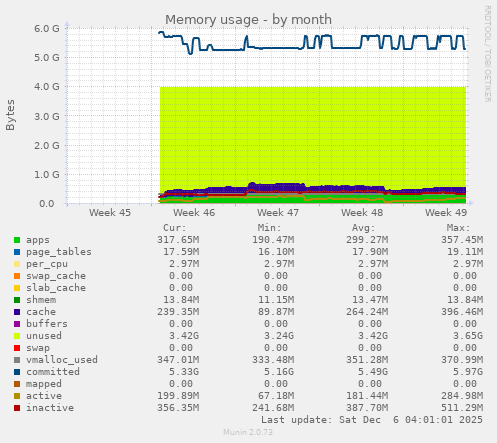Click the active minimum value 67.18M
497x443 pixels.
point(276,396)
